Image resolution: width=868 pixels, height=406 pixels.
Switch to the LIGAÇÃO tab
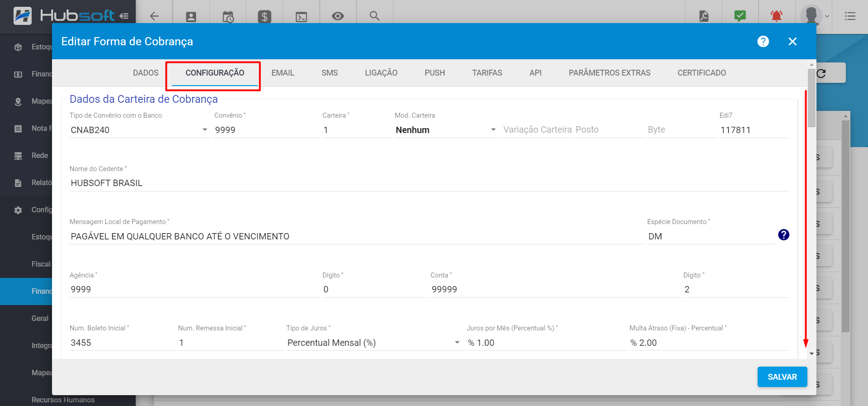click(x=381, y=73)
